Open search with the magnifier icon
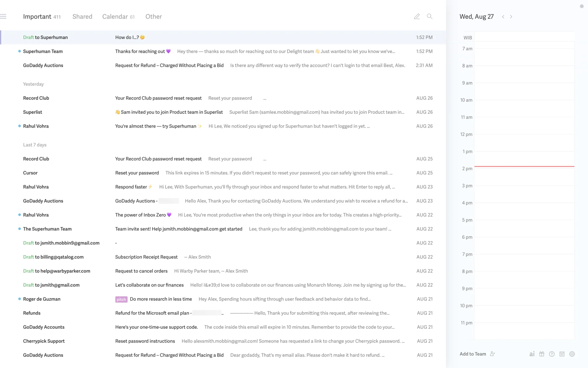Image resolution: width=588 pixels, height=368 pixels. [430, 17]
